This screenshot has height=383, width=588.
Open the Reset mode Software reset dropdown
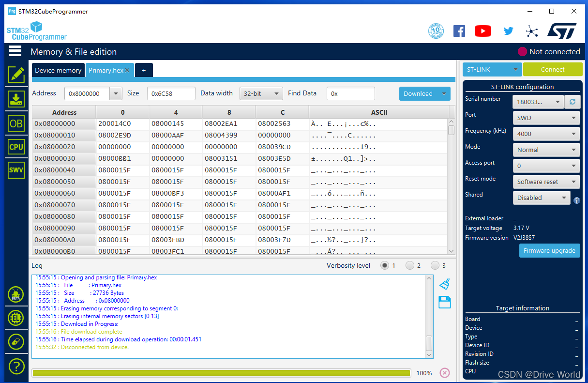point(546,182)
